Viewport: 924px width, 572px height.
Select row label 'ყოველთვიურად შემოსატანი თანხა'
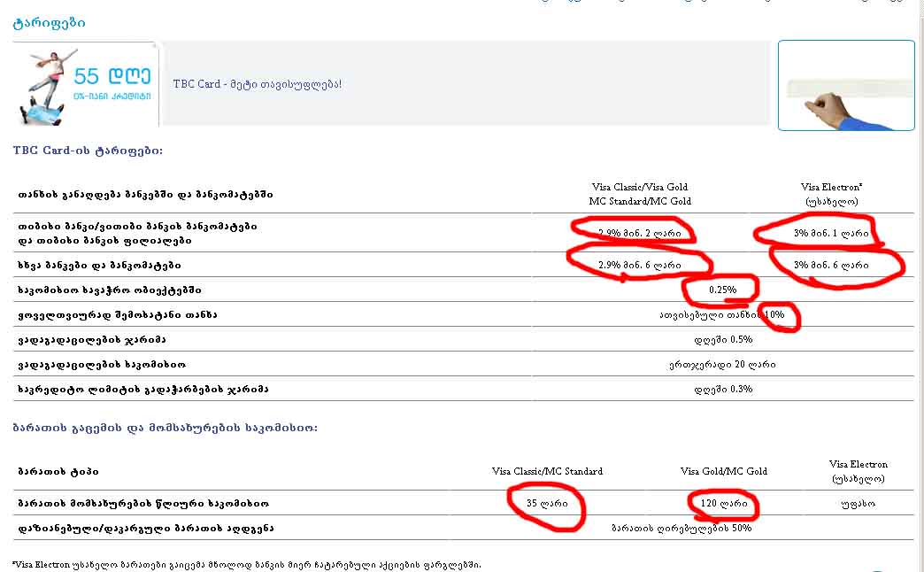[117, 314]
